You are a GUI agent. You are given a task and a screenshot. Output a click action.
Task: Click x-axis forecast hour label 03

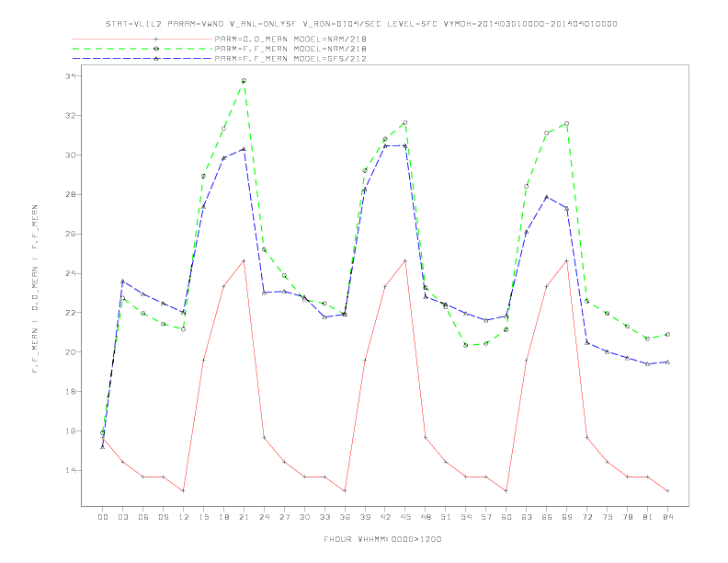pyautogui.click(x=122, y=517)
